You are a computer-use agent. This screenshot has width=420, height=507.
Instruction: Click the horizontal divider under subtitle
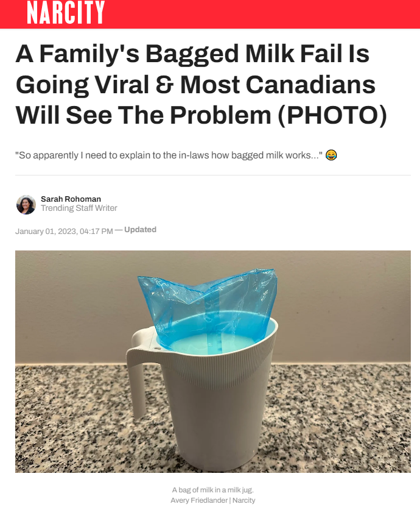(x=213, y=175)
